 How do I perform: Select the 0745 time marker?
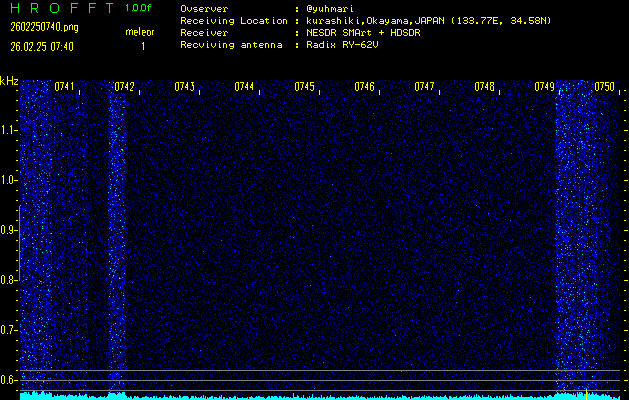(304, 87)
